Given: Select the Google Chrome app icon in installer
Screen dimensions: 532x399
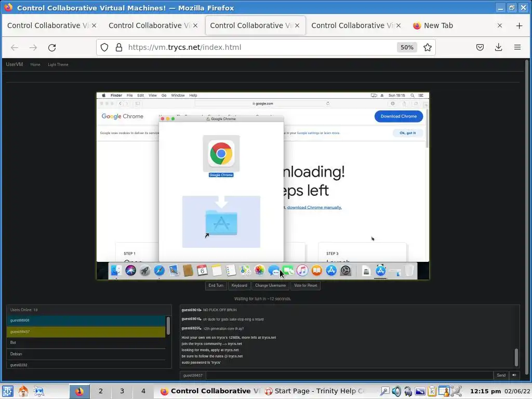Looking at the screenshot, I should click(x=221, y=153).
